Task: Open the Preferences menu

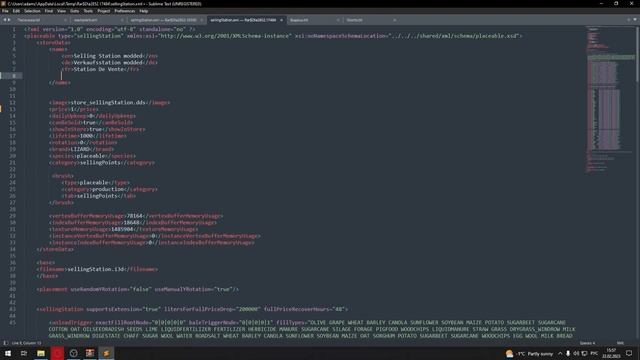Action: 124,11
